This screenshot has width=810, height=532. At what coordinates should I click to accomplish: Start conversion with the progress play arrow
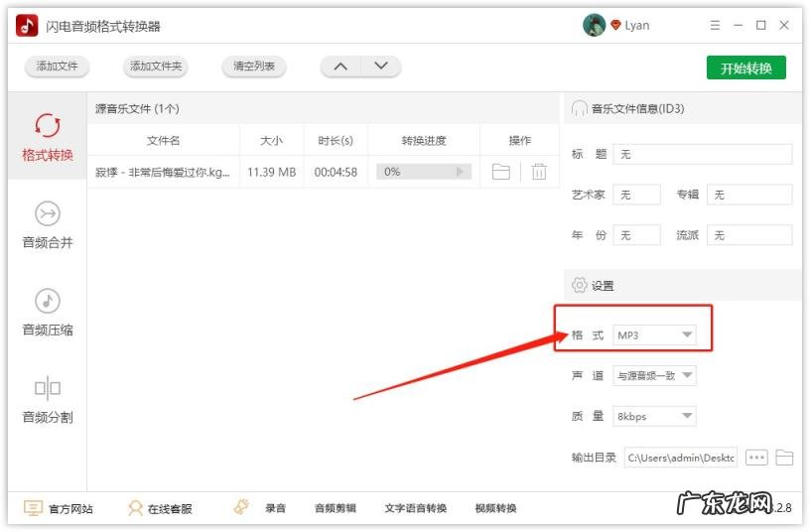[460, 172]
